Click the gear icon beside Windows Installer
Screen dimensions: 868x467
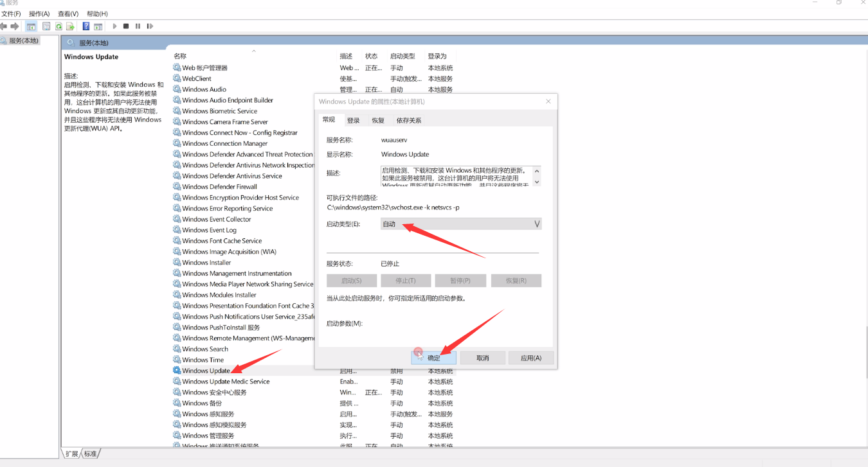pos(177,263)
